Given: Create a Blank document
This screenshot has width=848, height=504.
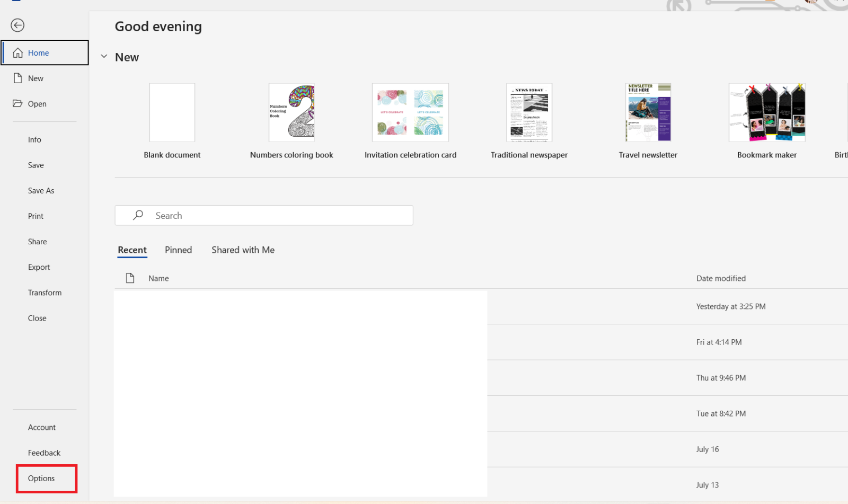Looking at the screenshot, I should pos(172,112).
